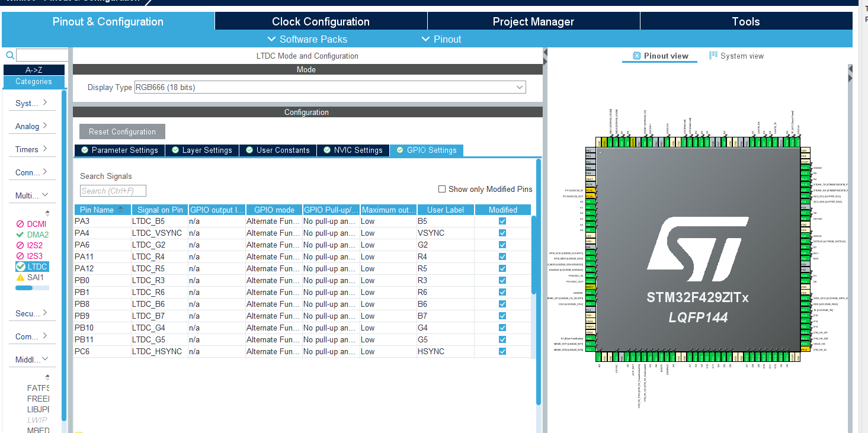Click the sort arrows above the DCMI list

(47, 213)
